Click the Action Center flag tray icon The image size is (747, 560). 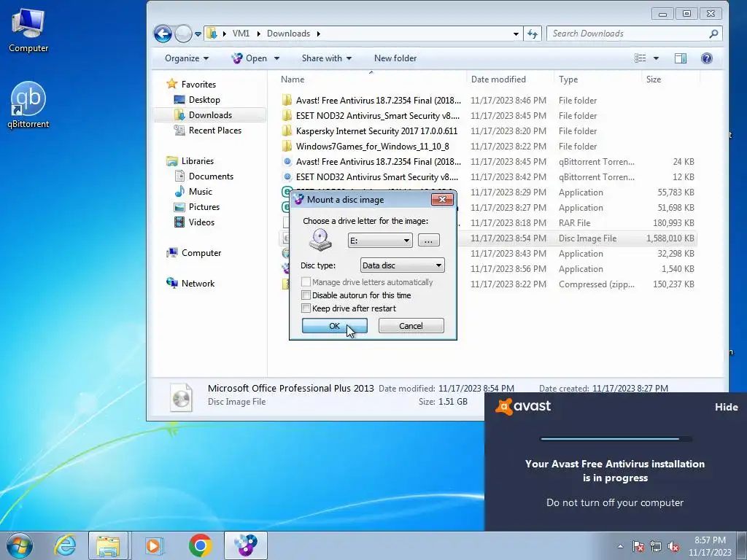tap(638, 547)
